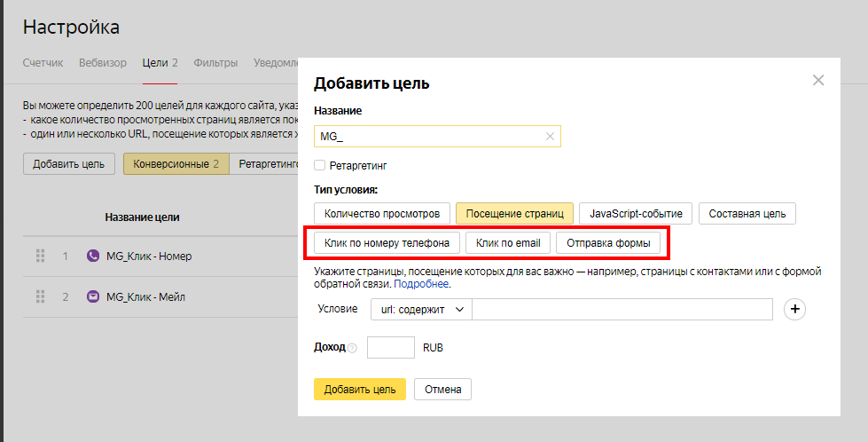
Task: Enable the Ретаргетинг checkbox
Action: [x=320, y=165]
